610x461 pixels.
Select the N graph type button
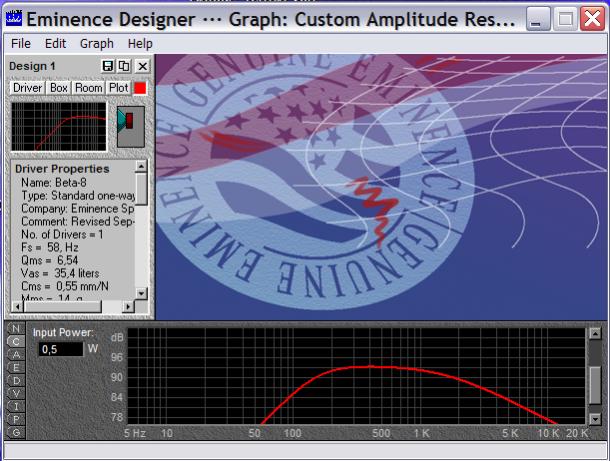pos(16,329)
